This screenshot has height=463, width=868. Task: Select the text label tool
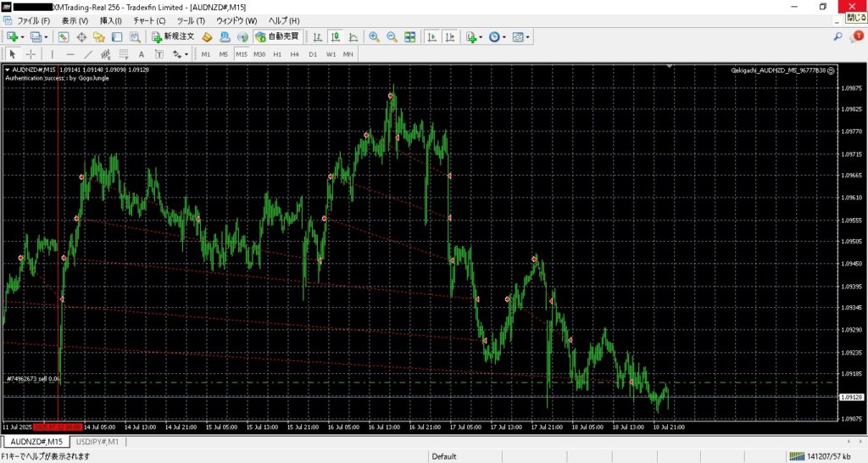pos(141,54)
